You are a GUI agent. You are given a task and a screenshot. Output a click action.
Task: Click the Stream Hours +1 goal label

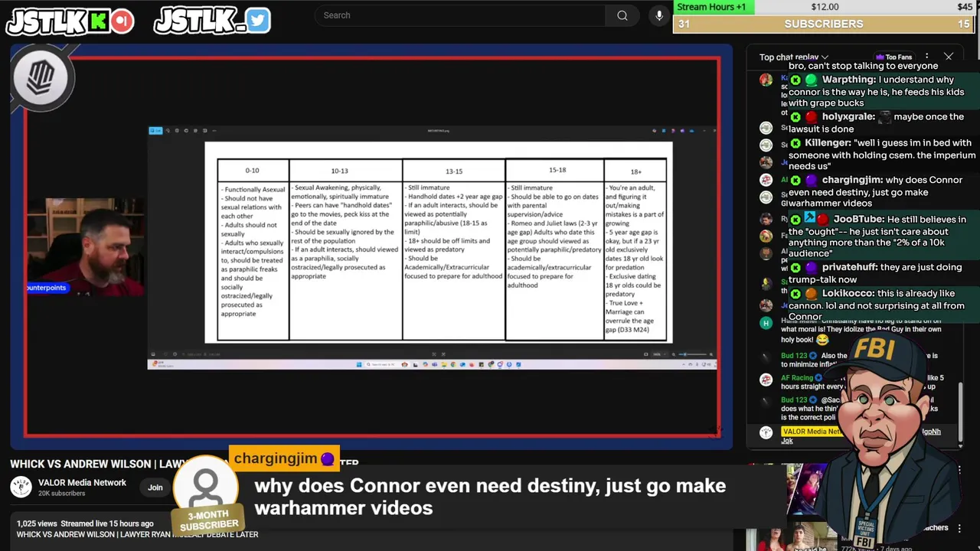click(x=711, y=7)
